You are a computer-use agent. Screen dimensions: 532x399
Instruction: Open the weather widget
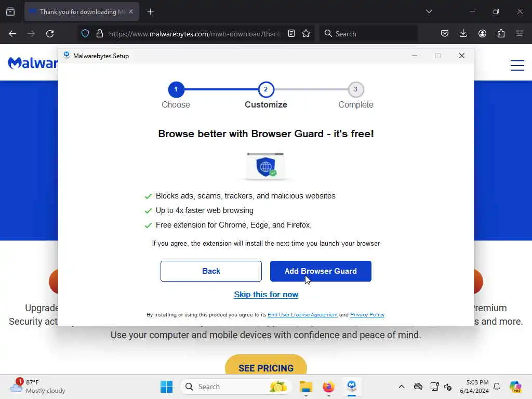pyautogui.click(x=37, y=387)
